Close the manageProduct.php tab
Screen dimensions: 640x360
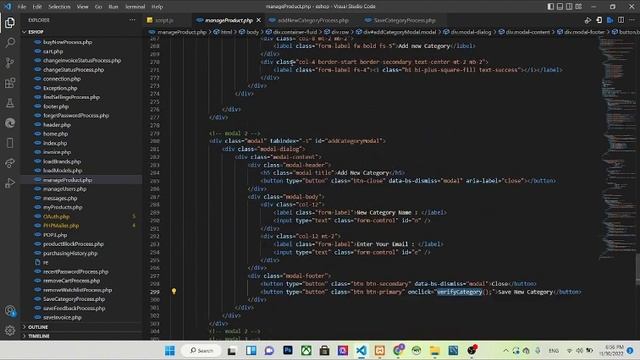(258, 20)
